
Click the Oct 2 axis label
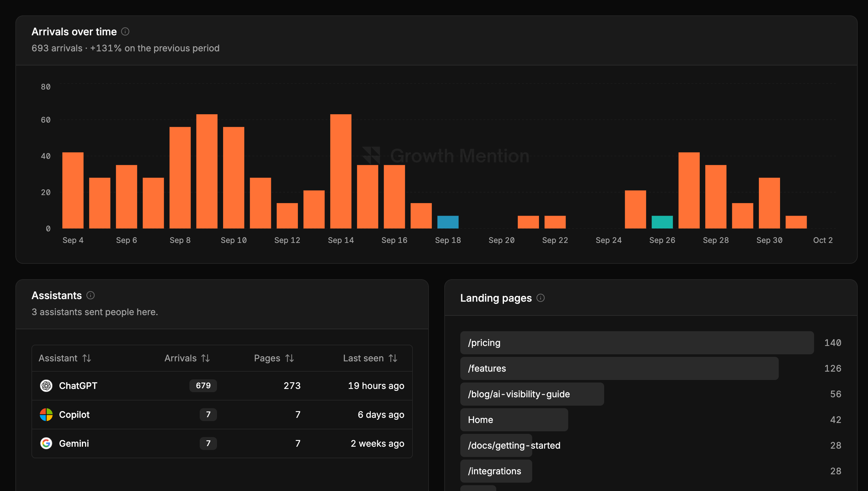click(x=823, y=240)
